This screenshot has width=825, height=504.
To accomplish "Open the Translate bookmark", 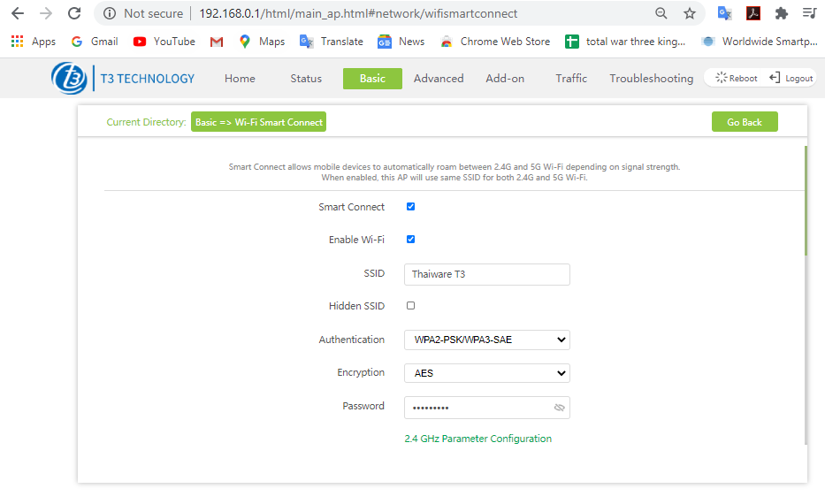I will point(331,42).
